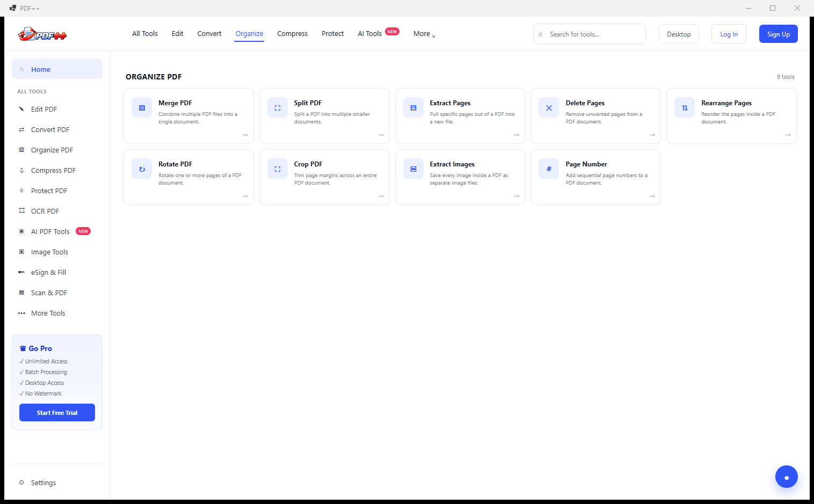The image size is (814, 504).
Task: Click the Rotate PDF circular arrow icon
Action: 142,169
